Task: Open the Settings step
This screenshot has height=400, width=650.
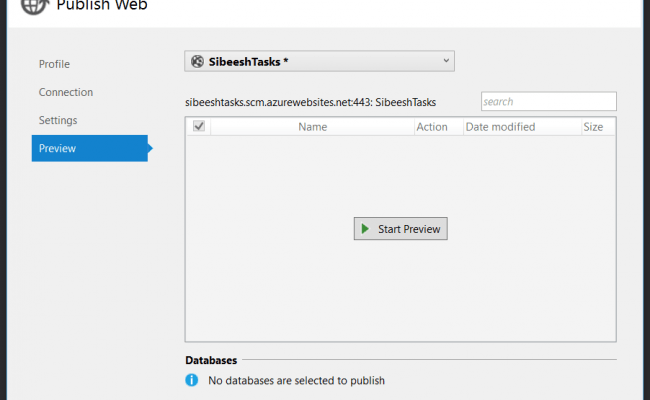Action: [x=58, y=120]
